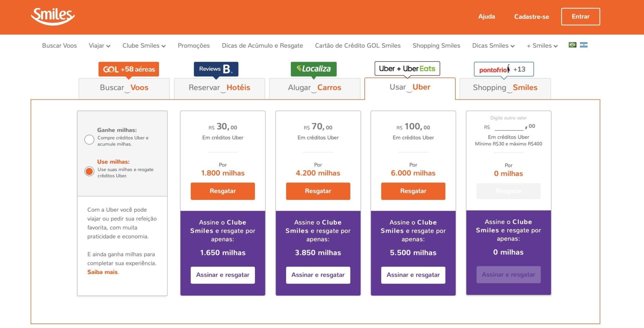
Task: Click Assinar e resgatar in custom value card
Action: pos(508,275)
